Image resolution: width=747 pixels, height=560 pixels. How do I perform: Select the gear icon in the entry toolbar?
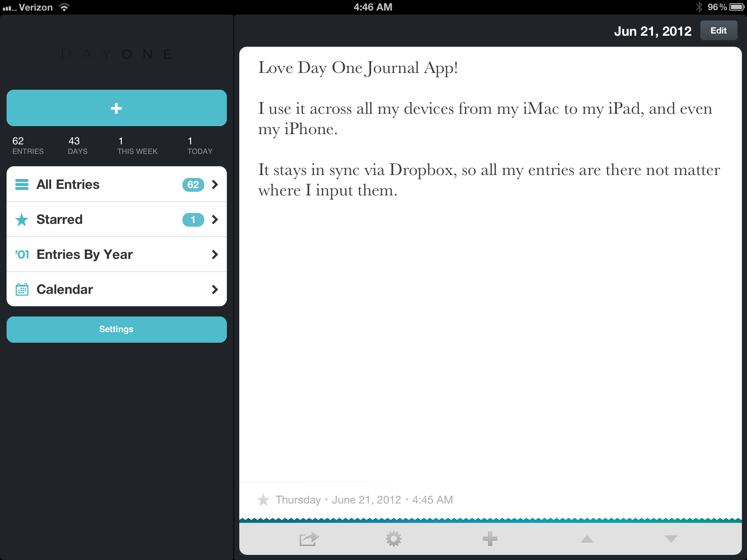(x=393, y=539)
